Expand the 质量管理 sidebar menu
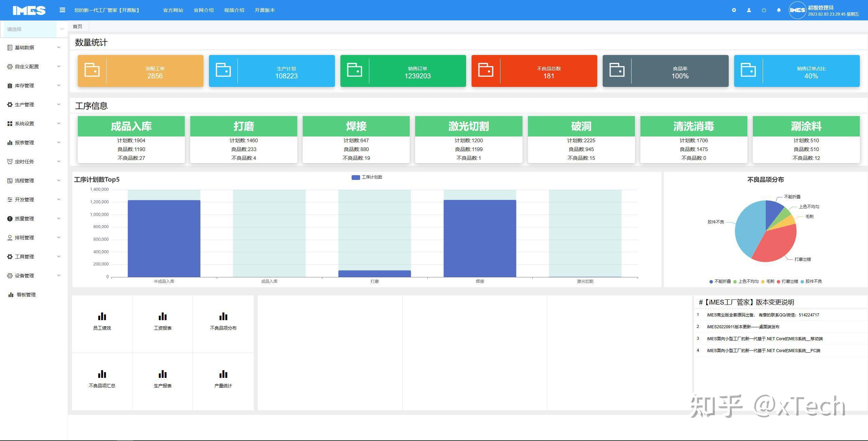The image size is (868, 441). (34, 219)
